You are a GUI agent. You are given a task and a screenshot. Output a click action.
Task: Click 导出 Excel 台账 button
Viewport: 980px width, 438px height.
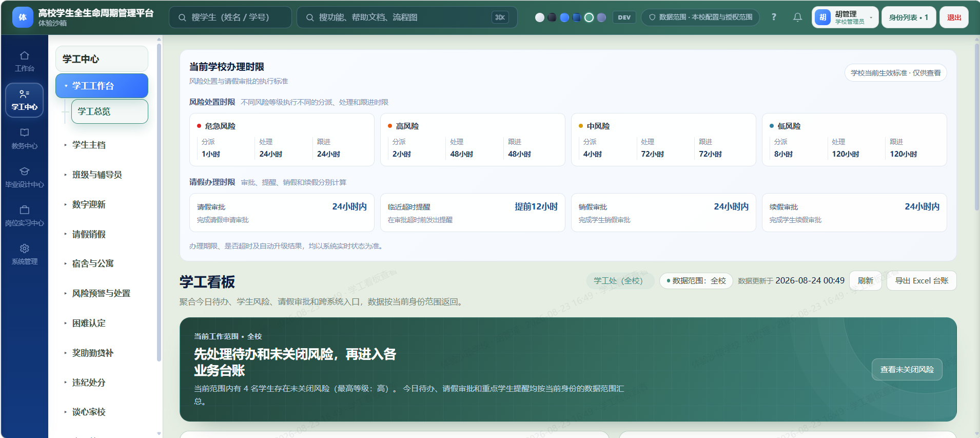(922, 280)
